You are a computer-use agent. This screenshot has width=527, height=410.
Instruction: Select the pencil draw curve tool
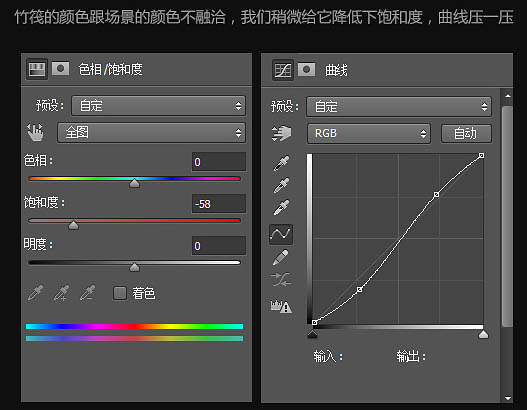coord(281,257)
